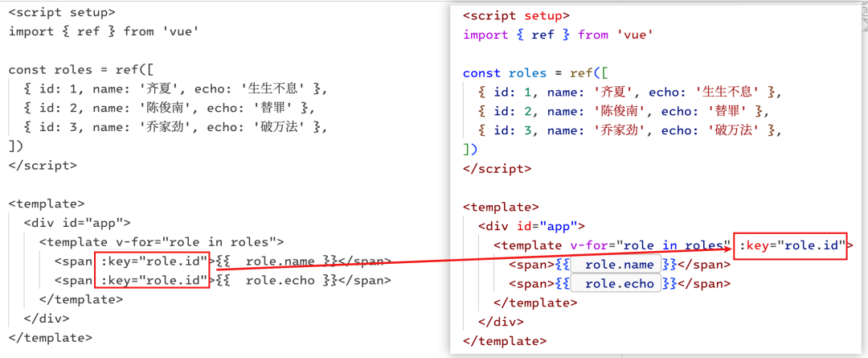Click the import ref line in plain-text code
The height and width of the screenshot is (358, 868).
pos(104,31)
